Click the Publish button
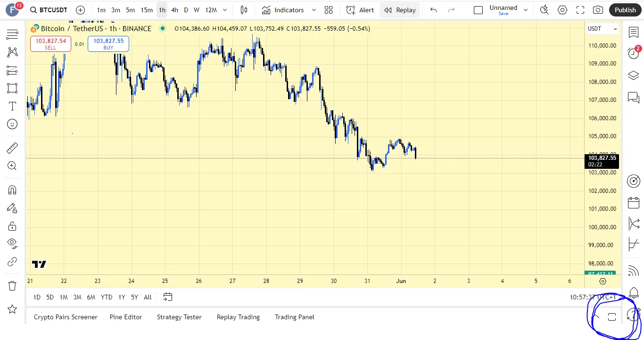 625,10
